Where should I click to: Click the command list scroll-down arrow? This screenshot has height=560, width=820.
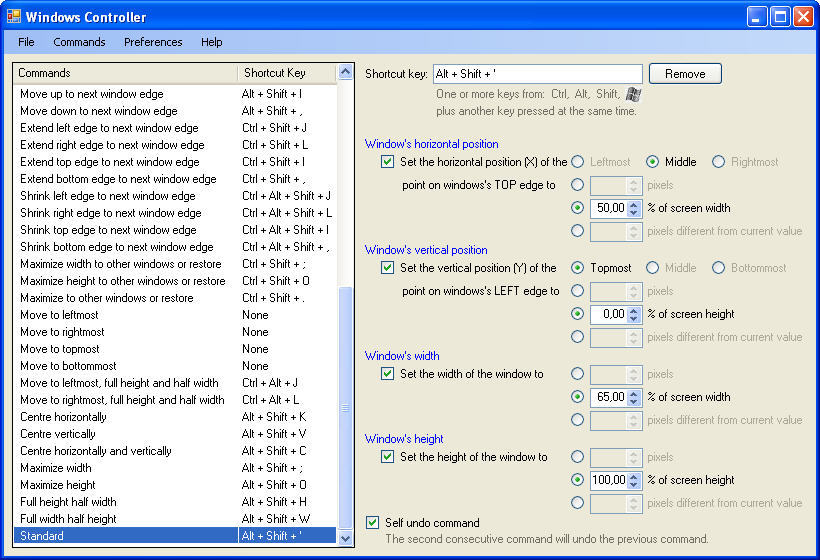[x=345, y=538]
